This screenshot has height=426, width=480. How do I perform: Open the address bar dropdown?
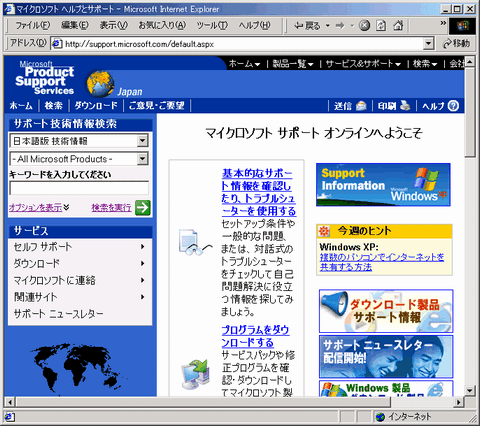click(428, 44)
